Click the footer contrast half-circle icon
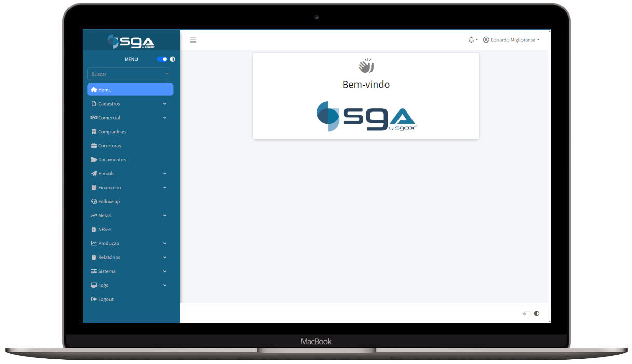The image size is (632, 364). click(x=537, y=313)
